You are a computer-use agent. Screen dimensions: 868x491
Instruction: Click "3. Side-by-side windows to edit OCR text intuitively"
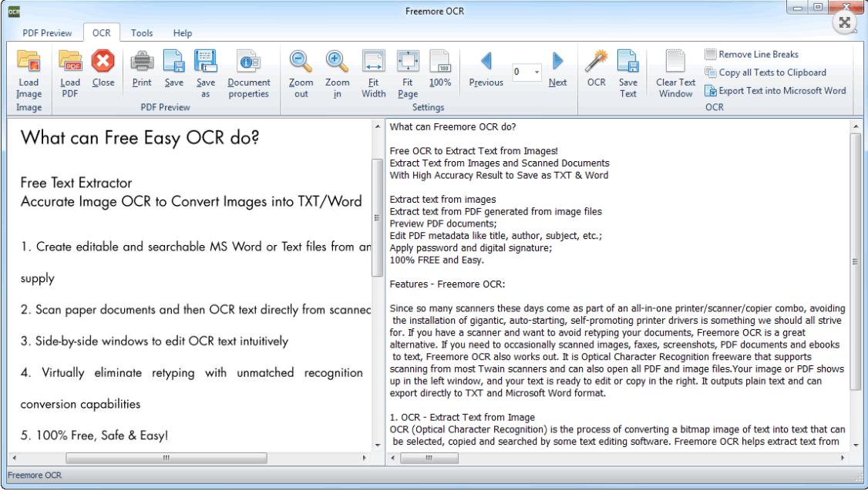click(154, 341)
